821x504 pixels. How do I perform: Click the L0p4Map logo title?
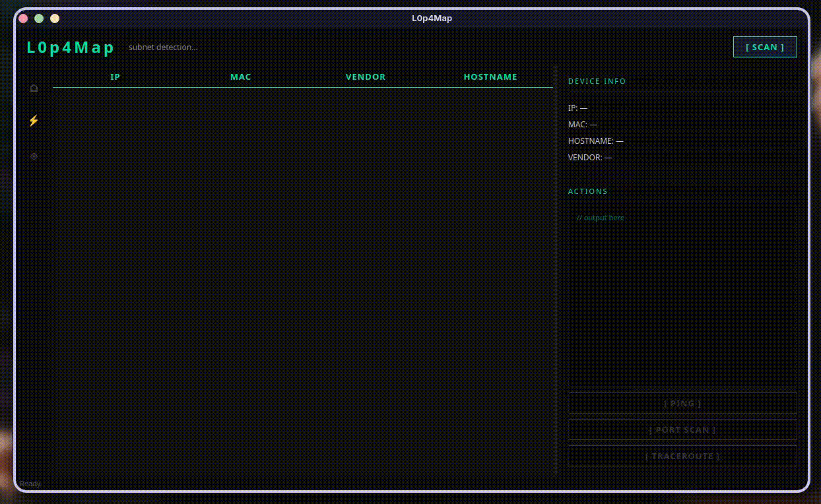pyautogui.click(x=71, y=47)
